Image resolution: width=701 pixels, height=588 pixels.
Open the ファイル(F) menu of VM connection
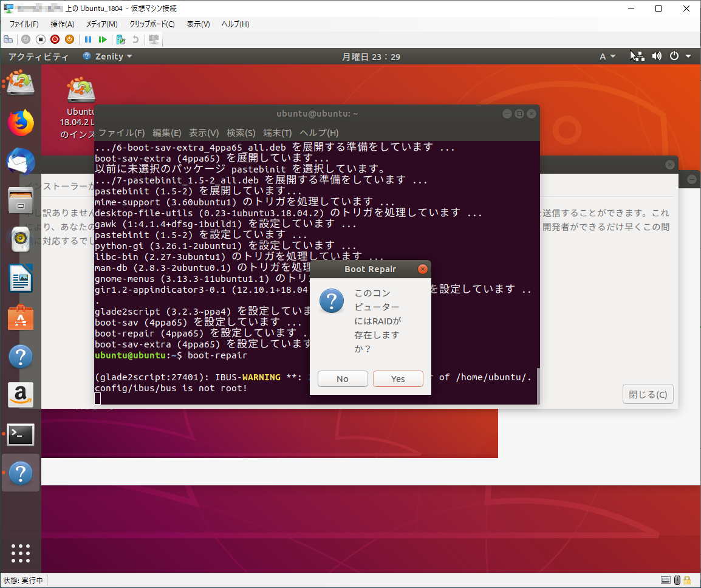point(24,24)
